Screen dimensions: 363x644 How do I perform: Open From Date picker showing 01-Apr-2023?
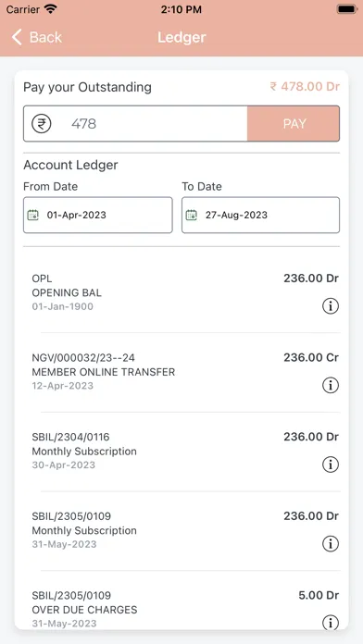[98, 215]
